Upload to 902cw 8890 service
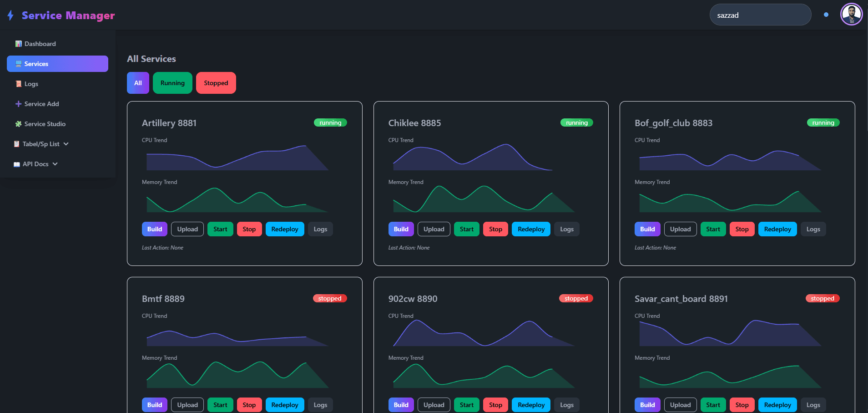The height and width of the screenshot is (413, 868). pyautogui.click(x=434, y=405)
